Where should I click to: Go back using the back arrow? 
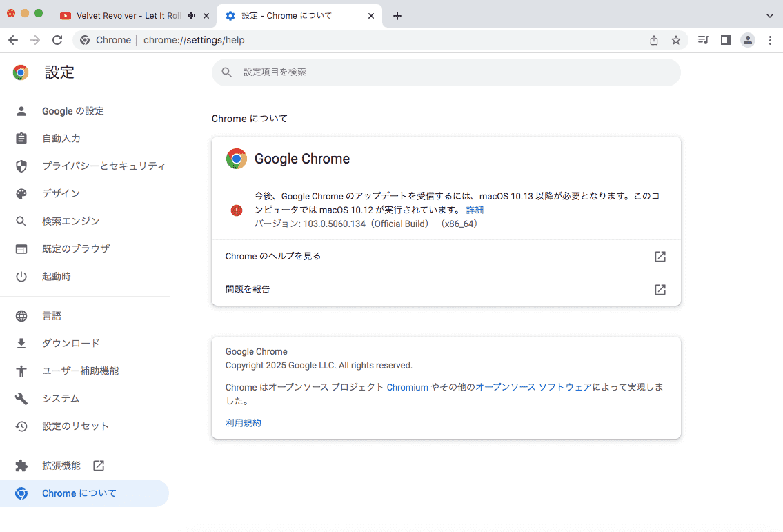(x=13, y=40)
